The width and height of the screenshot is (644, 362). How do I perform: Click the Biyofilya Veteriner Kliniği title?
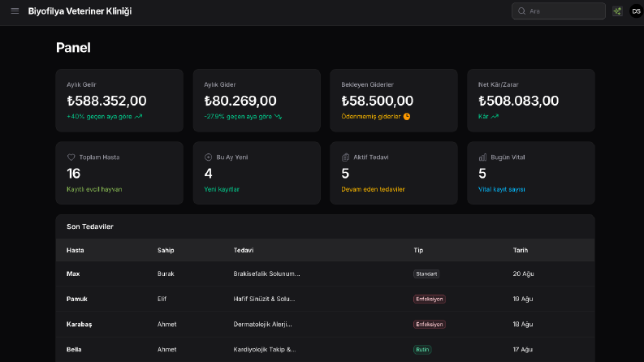coord(80,11)
